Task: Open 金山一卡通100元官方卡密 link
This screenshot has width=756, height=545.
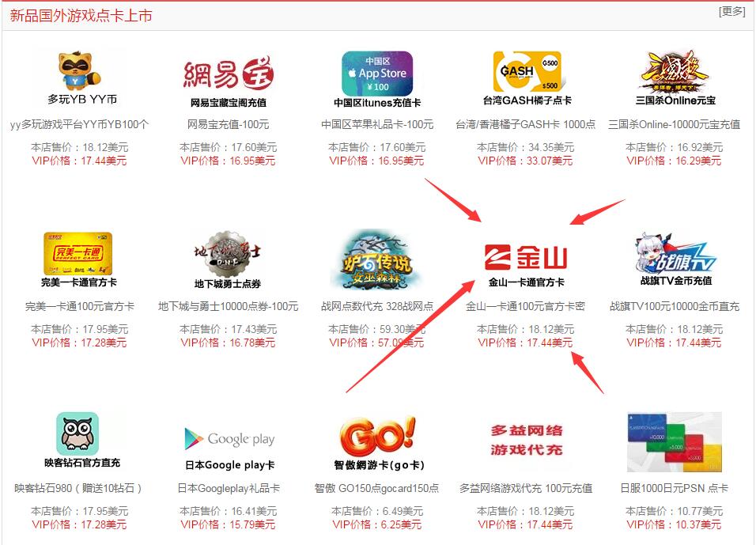Action: pyautogui.click(x=526, y=306)
